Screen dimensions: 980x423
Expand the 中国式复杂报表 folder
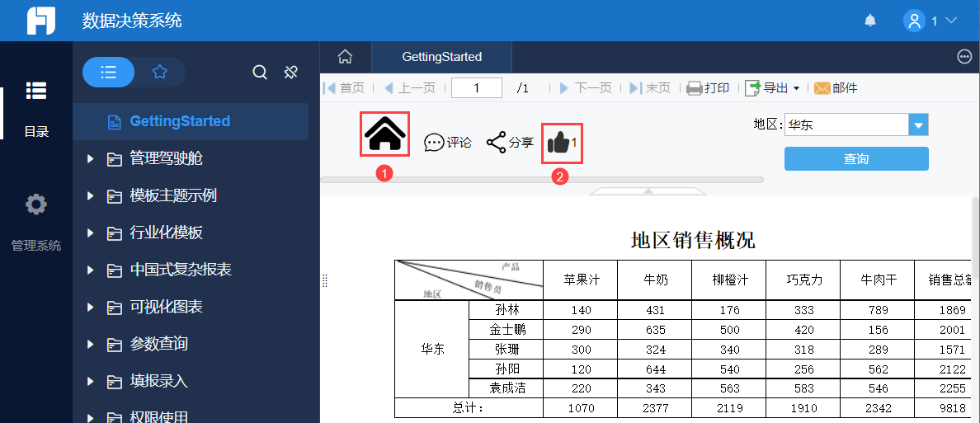[91, 270]
